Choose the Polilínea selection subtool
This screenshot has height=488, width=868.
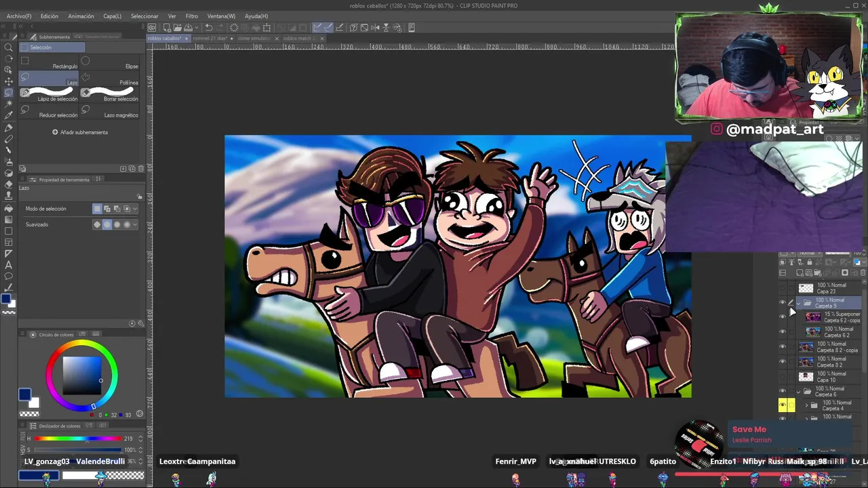pos(111,78)
